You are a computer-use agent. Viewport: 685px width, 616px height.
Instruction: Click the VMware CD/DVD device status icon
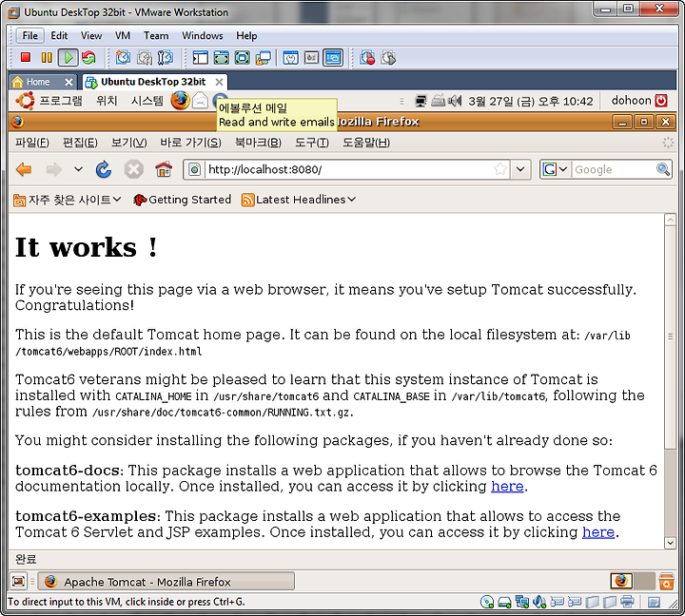click(487, 602)
